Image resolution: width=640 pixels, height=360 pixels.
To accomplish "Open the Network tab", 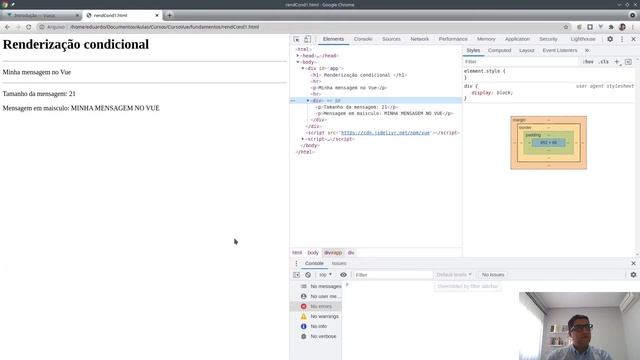I will (420, 39).
